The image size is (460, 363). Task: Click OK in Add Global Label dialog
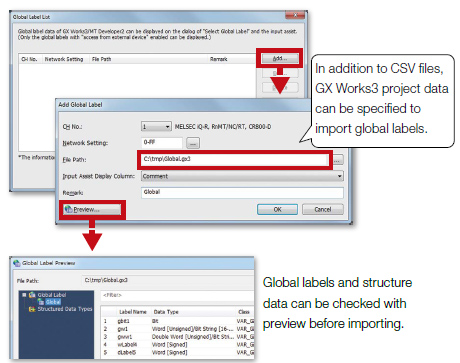pyautogui.click(x=277, y=210)
